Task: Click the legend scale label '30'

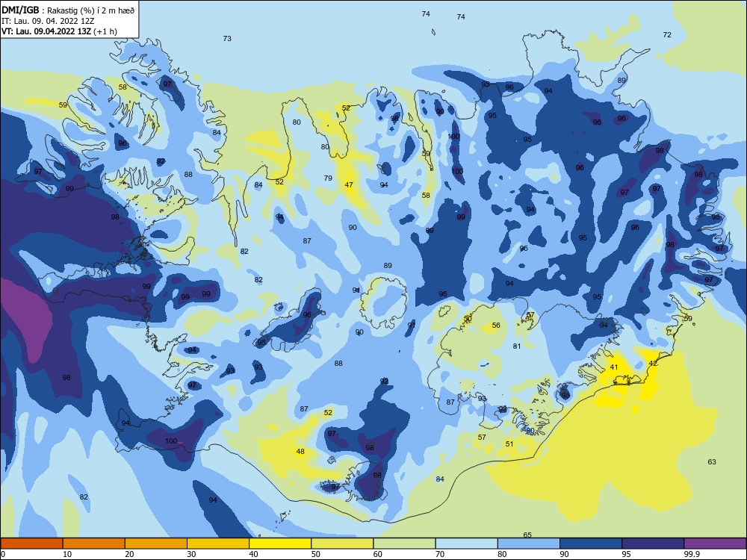Action: tap(191, 554)
